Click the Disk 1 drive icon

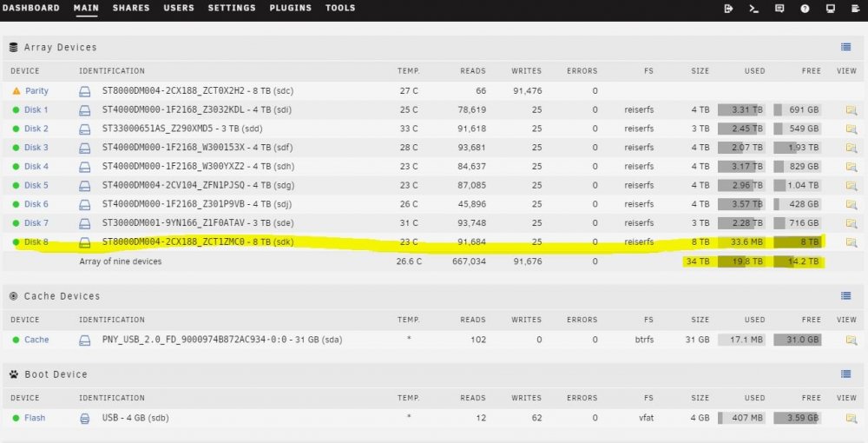point(85,110)
